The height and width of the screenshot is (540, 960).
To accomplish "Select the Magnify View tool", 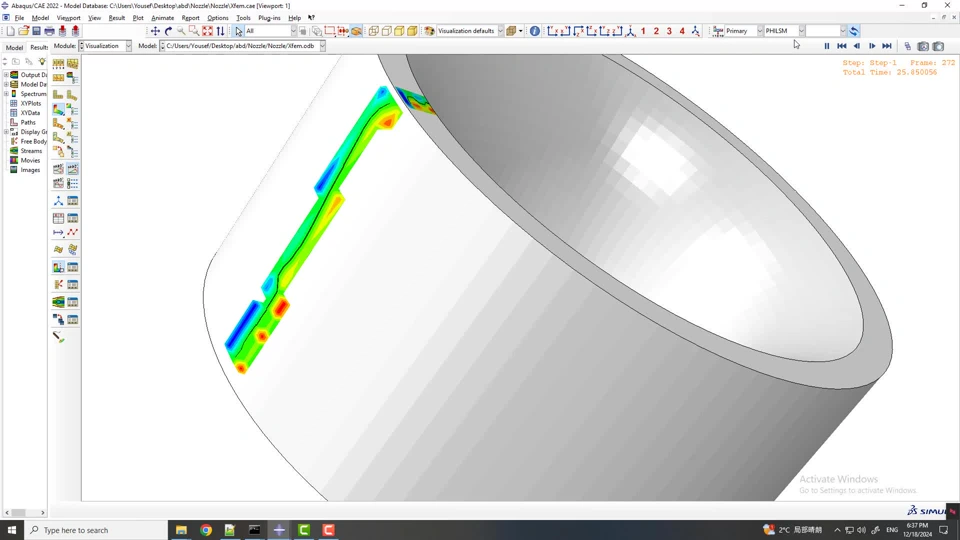I will 181,31.
